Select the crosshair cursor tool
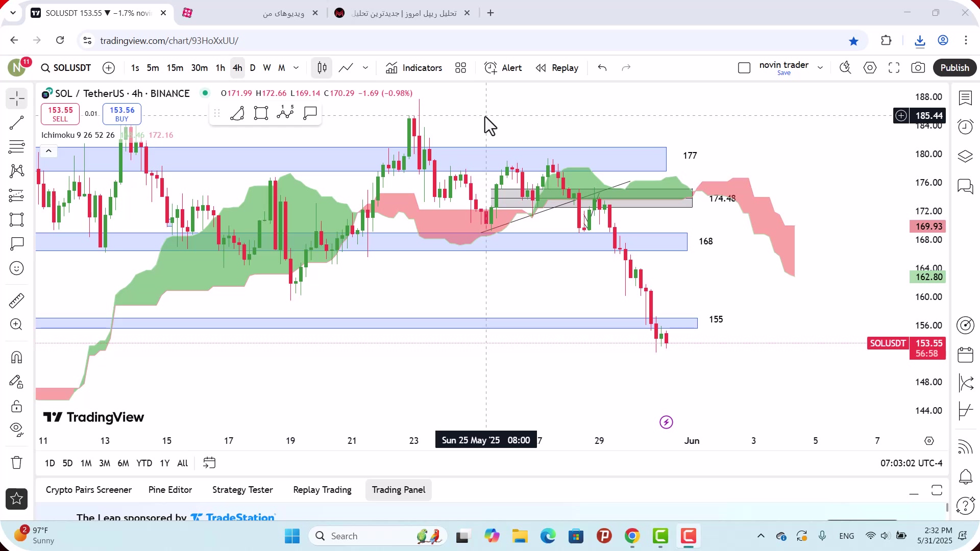Screen dimensions: 980x551 17,98
